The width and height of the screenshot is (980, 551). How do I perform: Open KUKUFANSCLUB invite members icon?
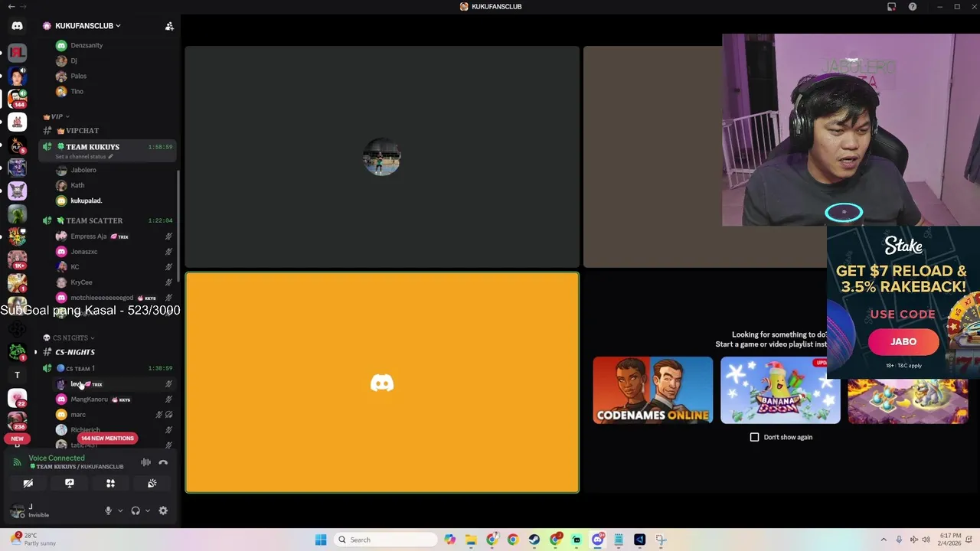(x=169, y=26)
